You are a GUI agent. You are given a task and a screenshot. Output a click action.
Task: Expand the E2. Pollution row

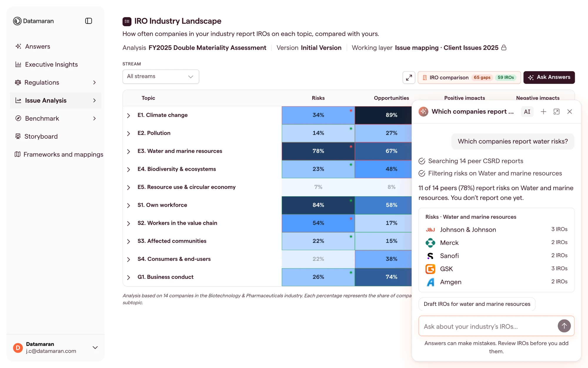click(x=128, y=133)
